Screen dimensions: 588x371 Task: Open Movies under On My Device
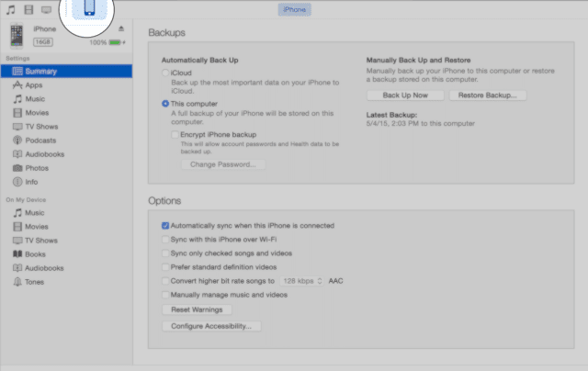tap(66, 227)
